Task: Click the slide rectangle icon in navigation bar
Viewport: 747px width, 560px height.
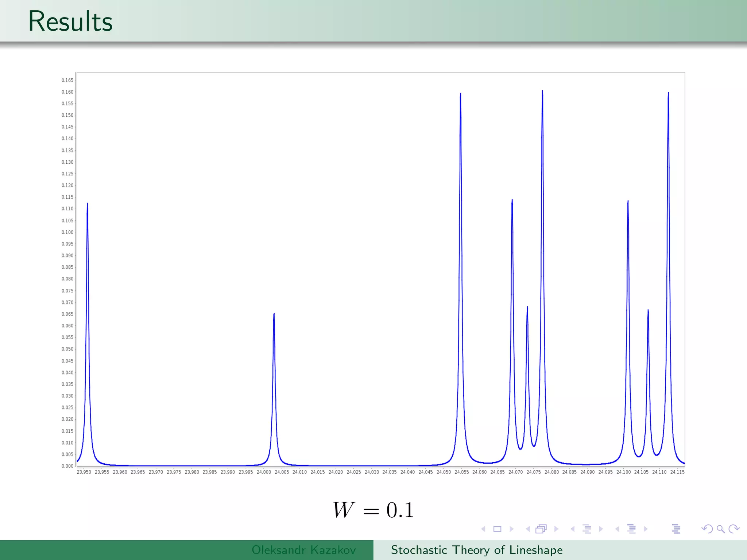Action: click(497, 529)
